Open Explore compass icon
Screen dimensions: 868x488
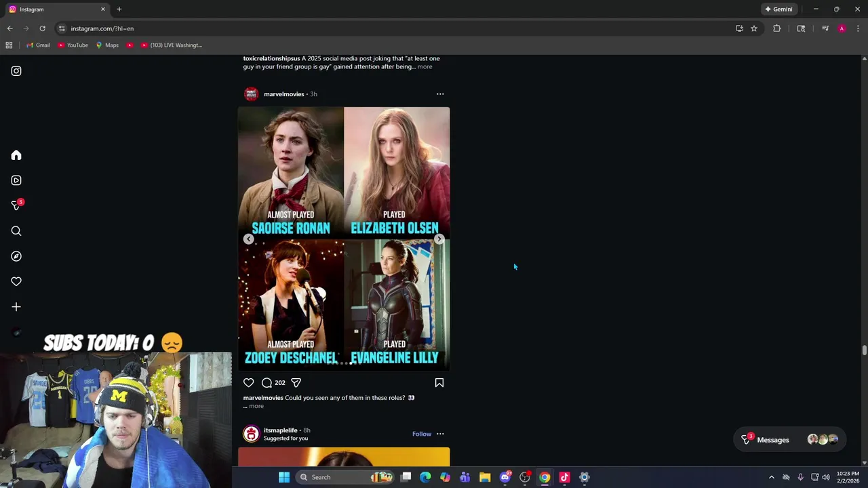click(x=16, y=256)
